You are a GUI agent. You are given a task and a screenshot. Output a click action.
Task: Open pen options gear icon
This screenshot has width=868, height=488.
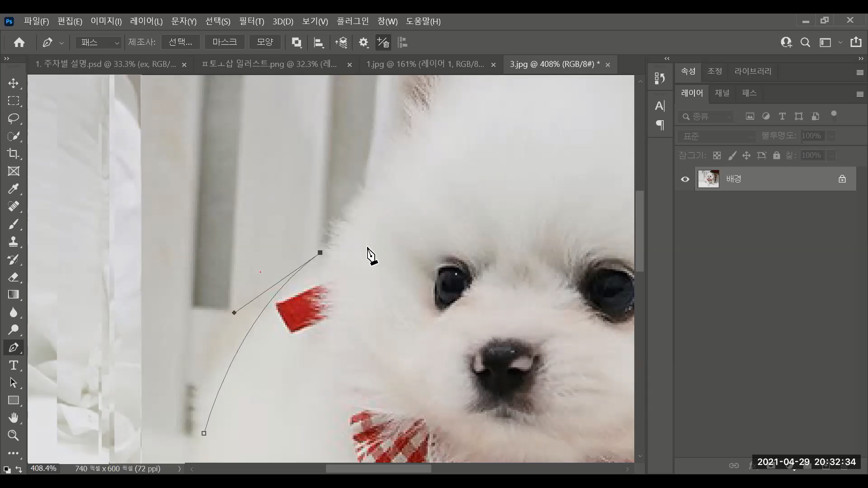coord(363,42)
